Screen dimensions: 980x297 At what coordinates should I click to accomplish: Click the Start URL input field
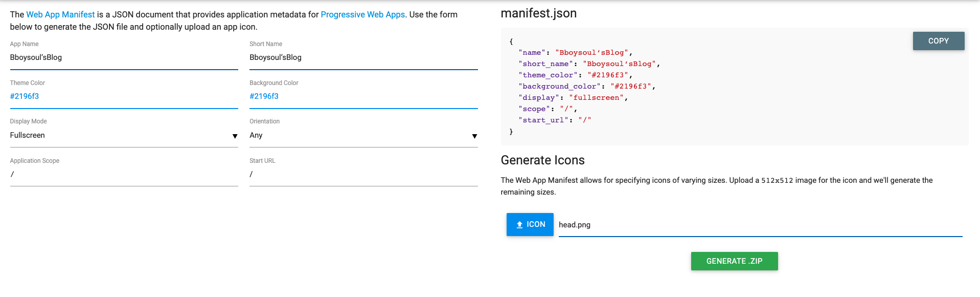point(363,175)
